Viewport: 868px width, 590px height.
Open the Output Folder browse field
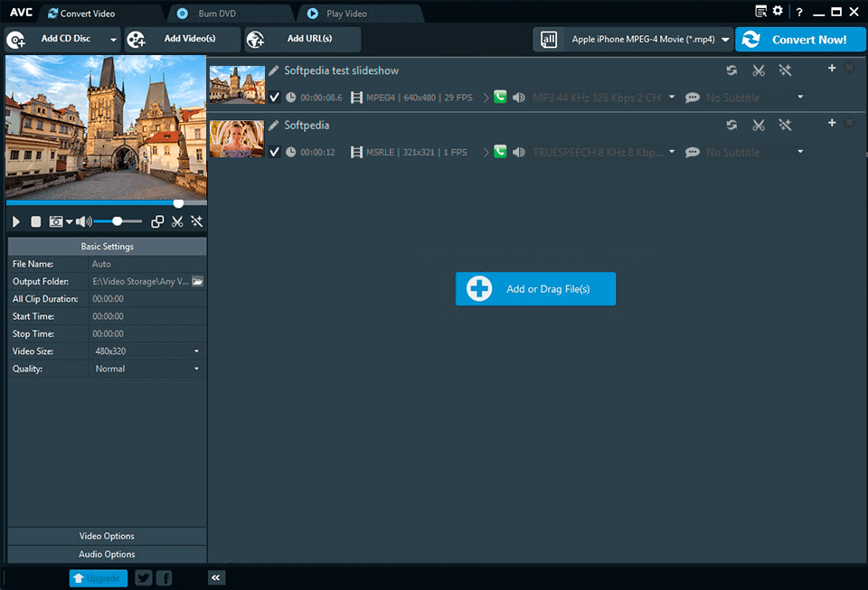pyautogui.click(x=197, y=281)
